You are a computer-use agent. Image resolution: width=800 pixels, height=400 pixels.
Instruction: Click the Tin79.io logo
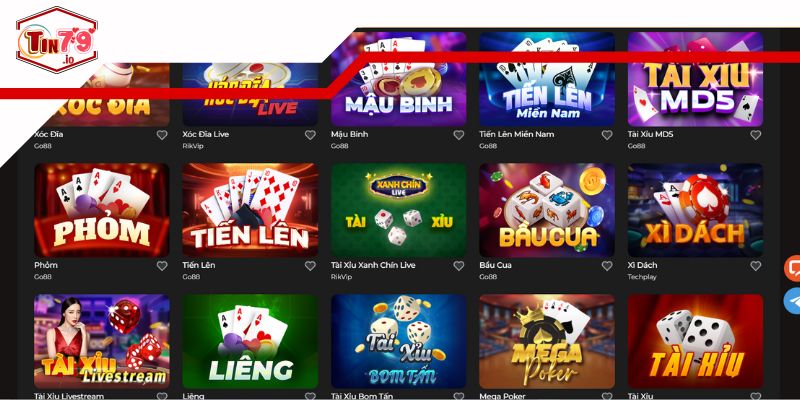[x=56, y=40]
